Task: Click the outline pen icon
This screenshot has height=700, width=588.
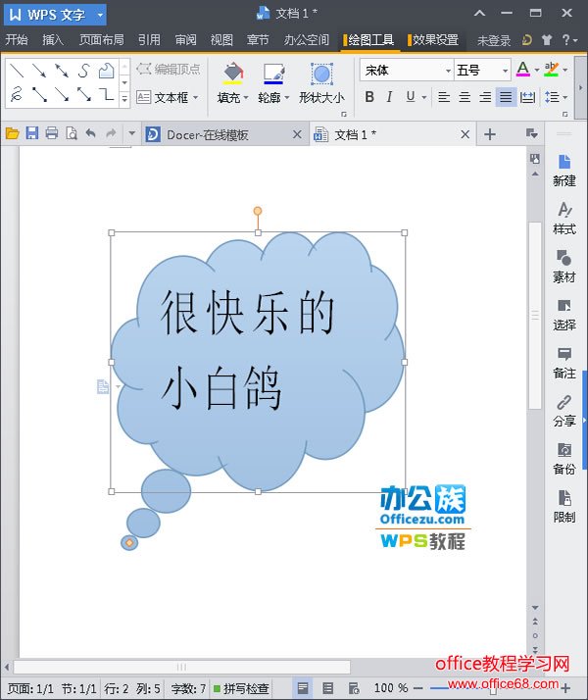Action: (x=273, y=74)
